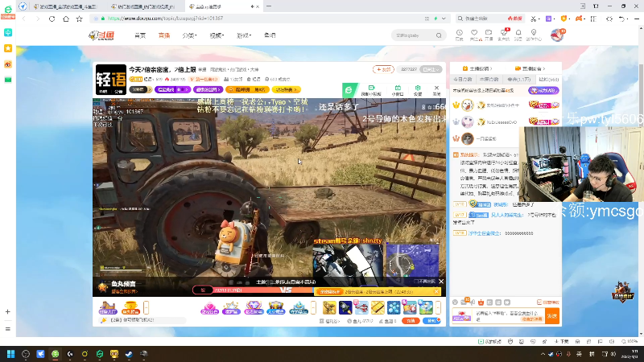Screen dimensions: 644x362
Task: Expand the 游戏 games menu
Action: (244, 35)
